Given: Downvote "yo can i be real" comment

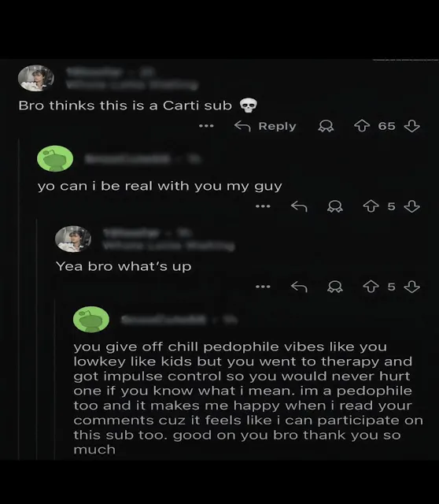Looking at the screenshot, I should click(x=411, y=206).
